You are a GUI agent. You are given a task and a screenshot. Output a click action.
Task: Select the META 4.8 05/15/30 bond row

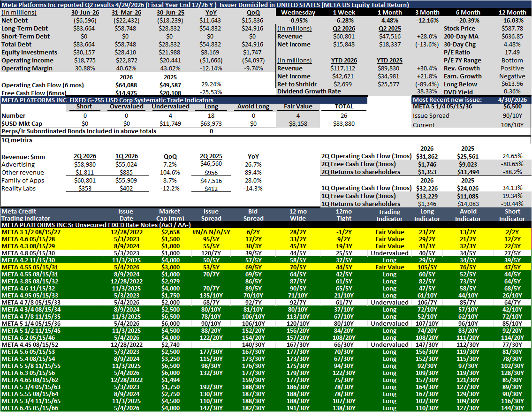[266, 253]
